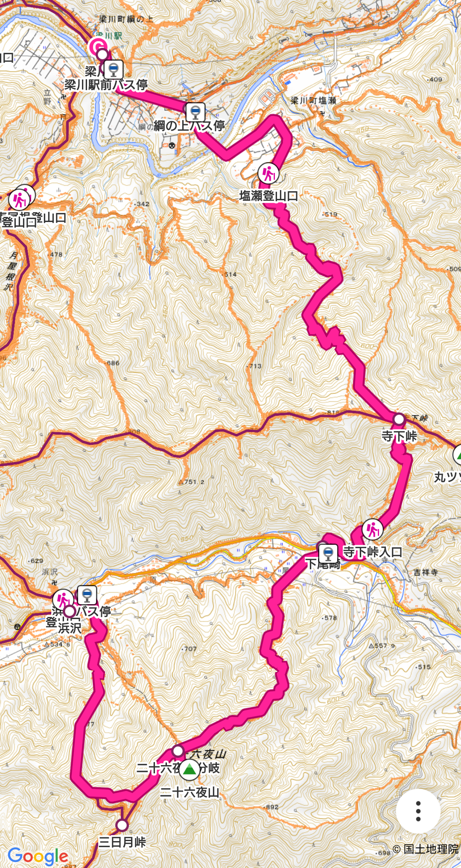This screenshot has width=461, height=868.
Task: Tap the 浜沢 bus stop icon
Action: [x=87, y=595]
